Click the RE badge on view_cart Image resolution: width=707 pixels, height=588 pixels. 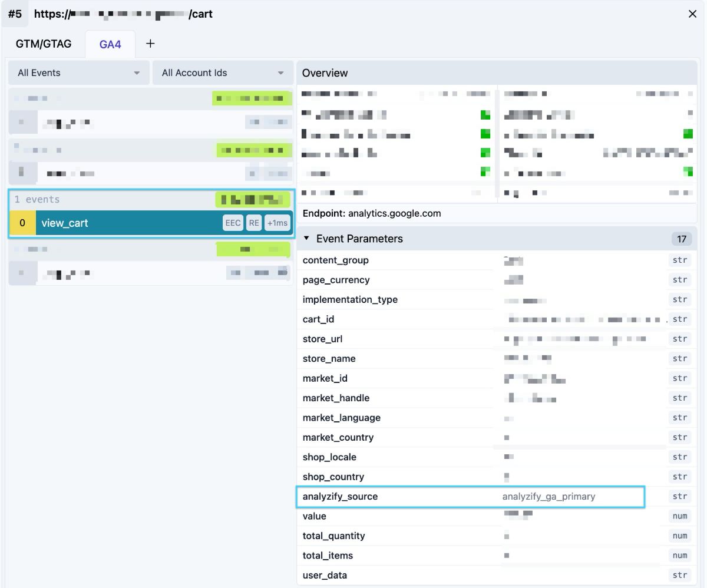tap(254, 223)
